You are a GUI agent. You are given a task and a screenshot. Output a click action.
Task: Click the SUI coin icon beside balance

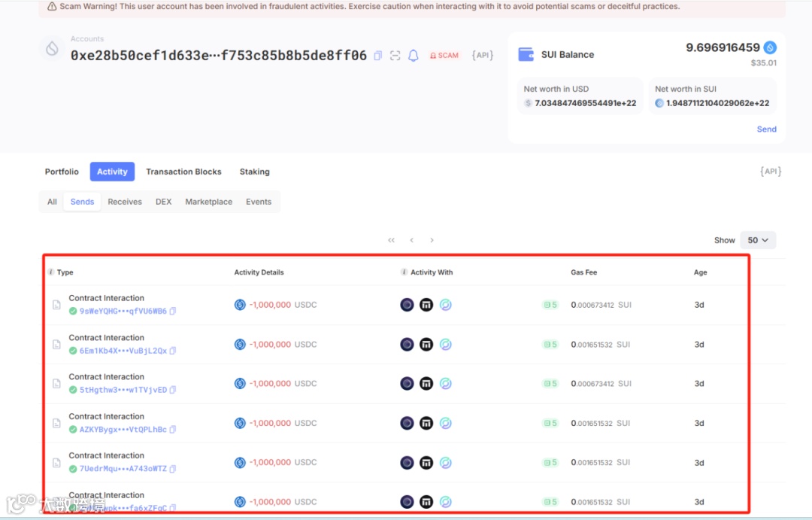770,47
